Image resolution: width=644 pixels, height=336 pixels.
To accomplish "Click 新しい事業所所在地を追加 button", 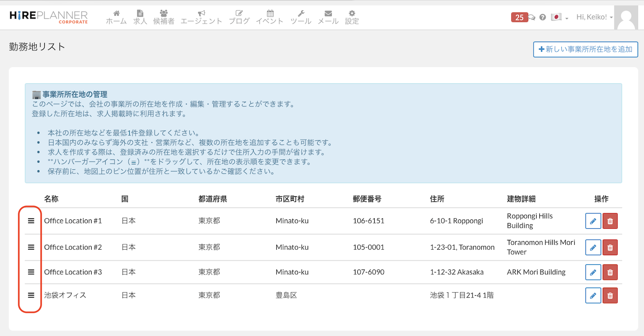I will [x=585, y=49].
